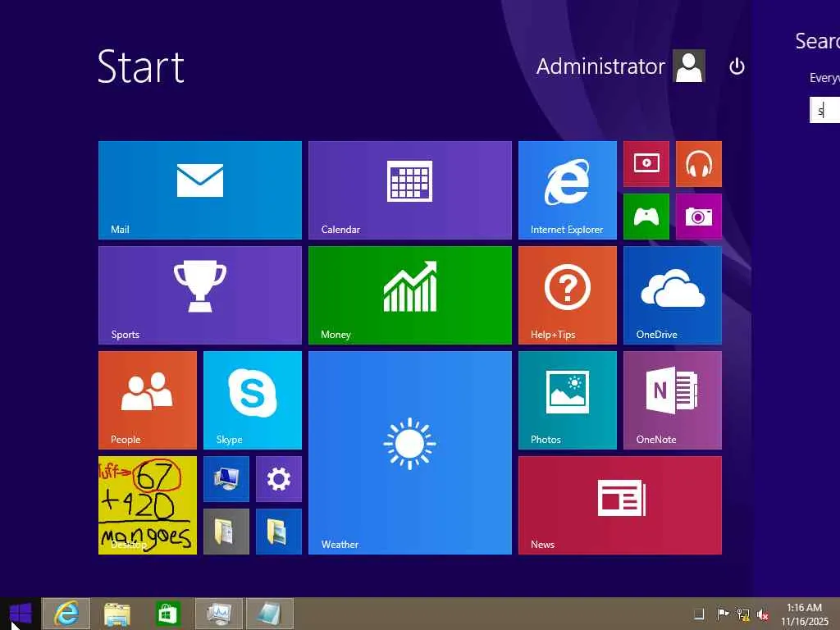Click the touch keyboard tray icon

(x=699, y=614)
